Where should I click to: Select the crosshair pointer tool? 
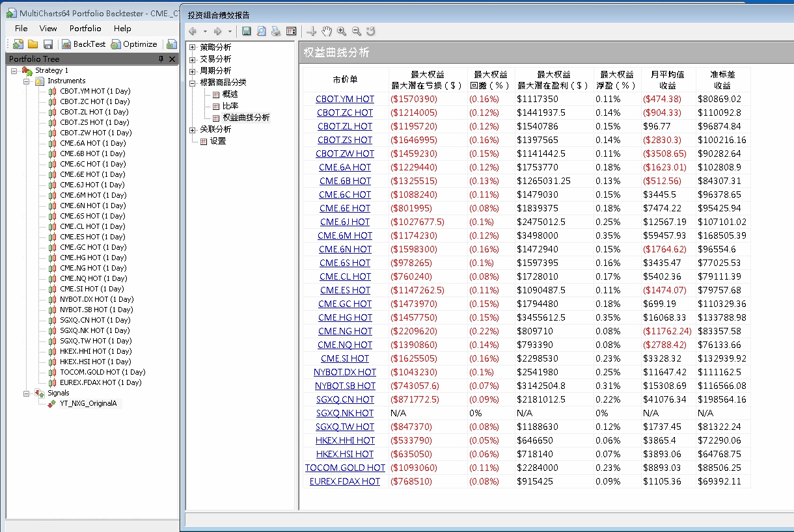pyautogui.click(x=312, y=31)
